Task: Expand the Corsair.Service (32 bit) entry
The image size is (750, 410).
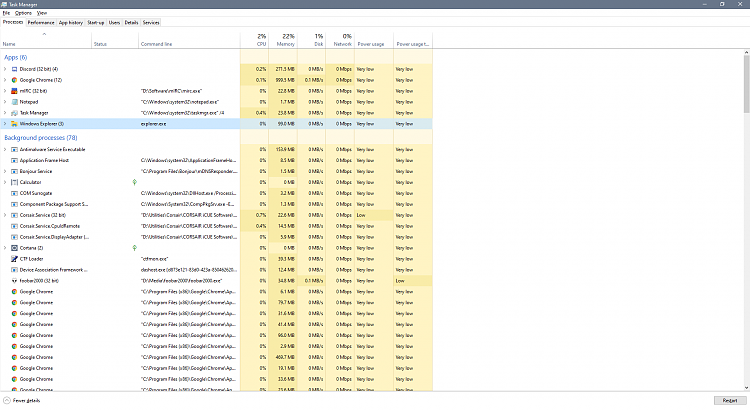Action: point(5,215)
